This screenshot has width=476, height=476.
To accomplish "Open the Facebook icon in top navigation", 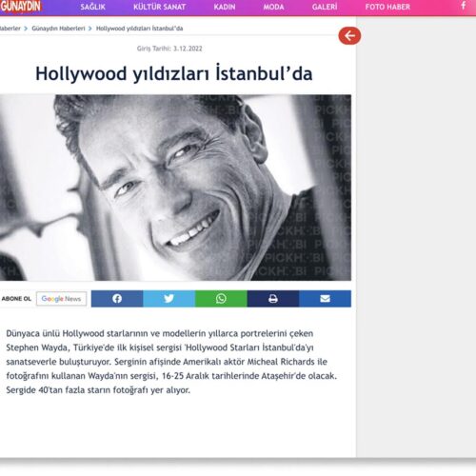I will 464,6.
